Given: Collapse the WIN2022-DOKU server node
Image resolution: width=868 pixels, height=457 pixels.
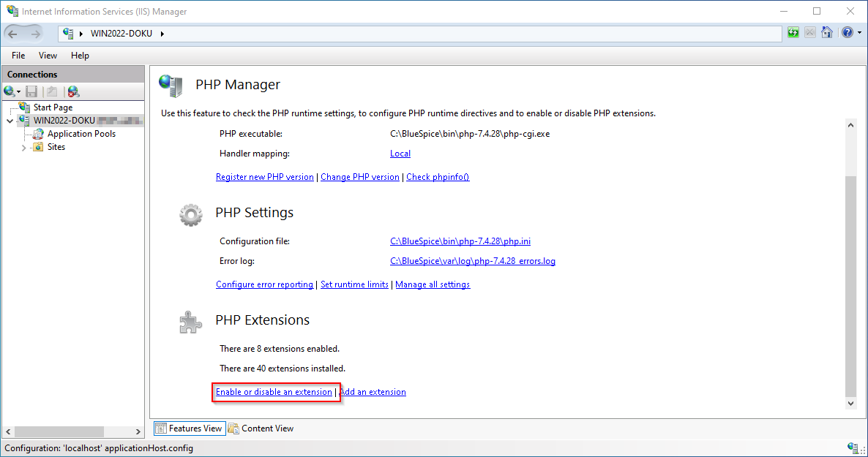Looking at the screenshot, I should click(x=10, y=121).
